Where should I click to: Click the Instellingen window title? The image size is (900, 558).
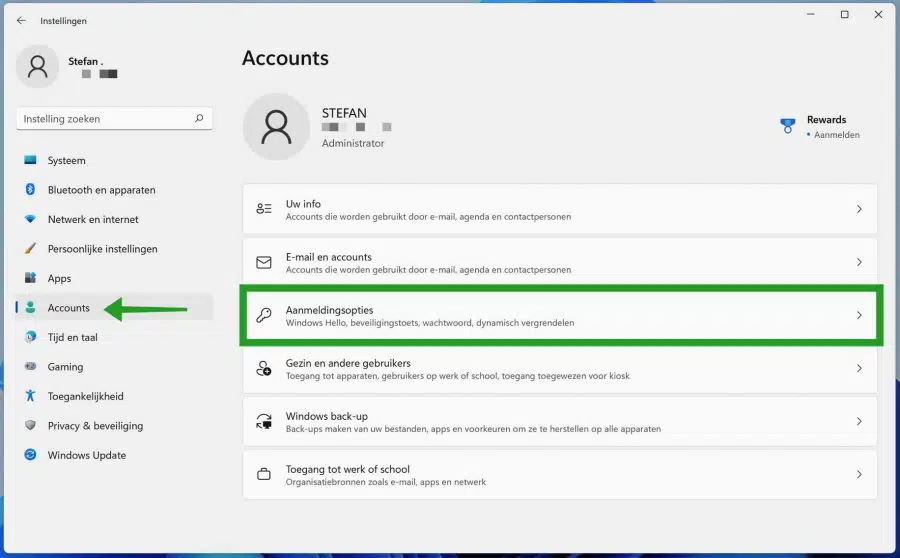(x=63, y=21)
